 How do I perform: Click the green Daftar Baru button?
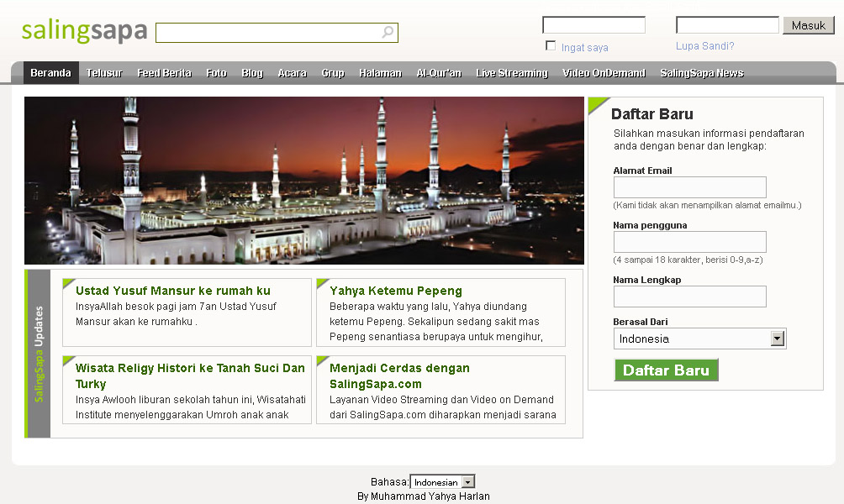click(667, 370)
